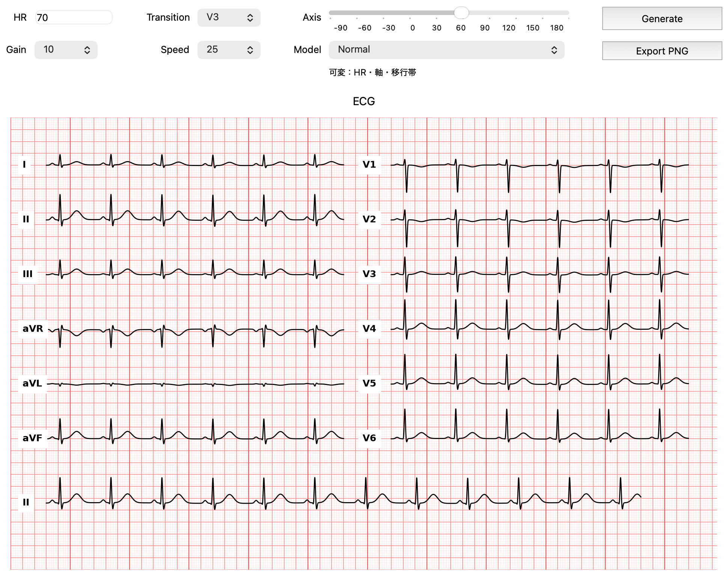Click the V1 lead label
Image resolution: width=728 pixels, height=575 pixels.
369,165
